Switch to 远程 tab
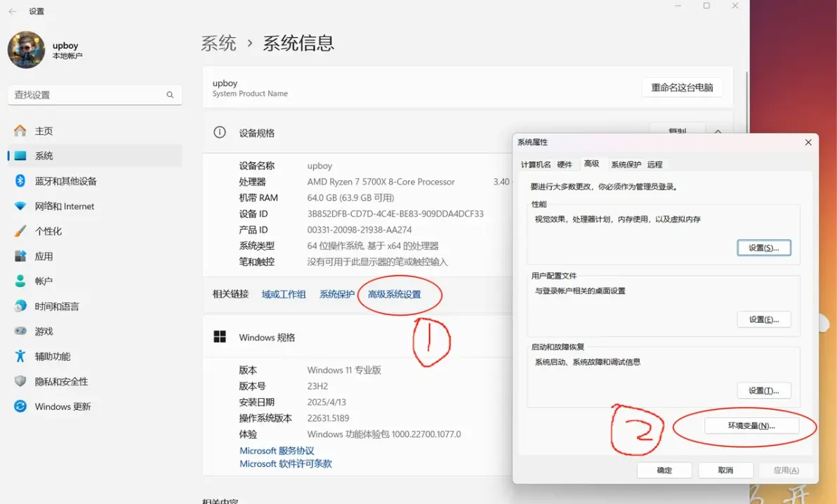Screen dimensions: 837x504 [655, 164]
